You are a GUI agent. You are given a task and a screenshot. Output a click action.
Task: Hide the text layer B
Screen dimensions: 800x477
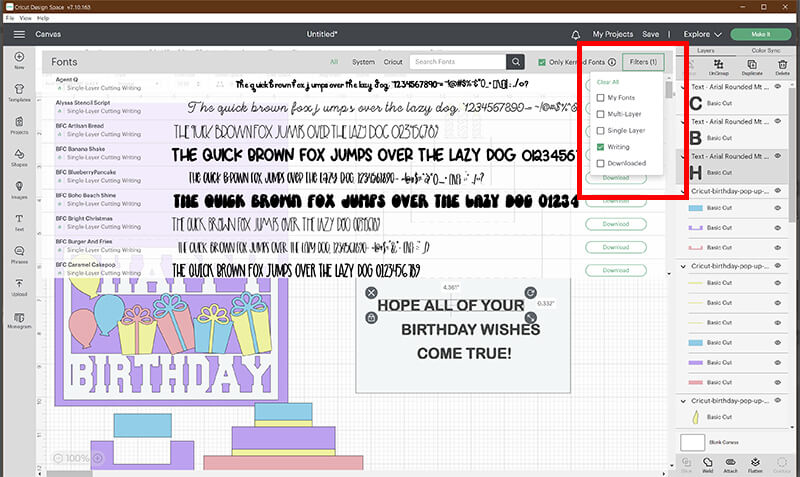(778, 121)
